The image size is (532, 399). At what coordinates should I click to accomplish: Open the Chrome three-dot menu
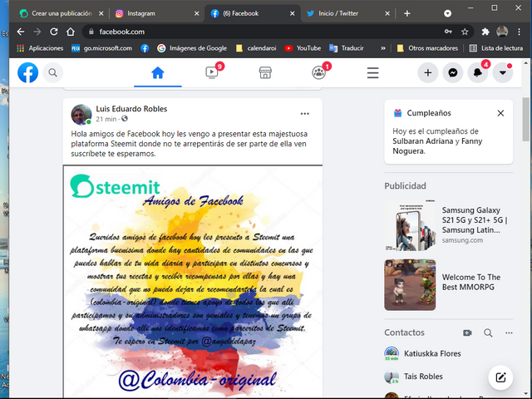(x=519, y=32)
